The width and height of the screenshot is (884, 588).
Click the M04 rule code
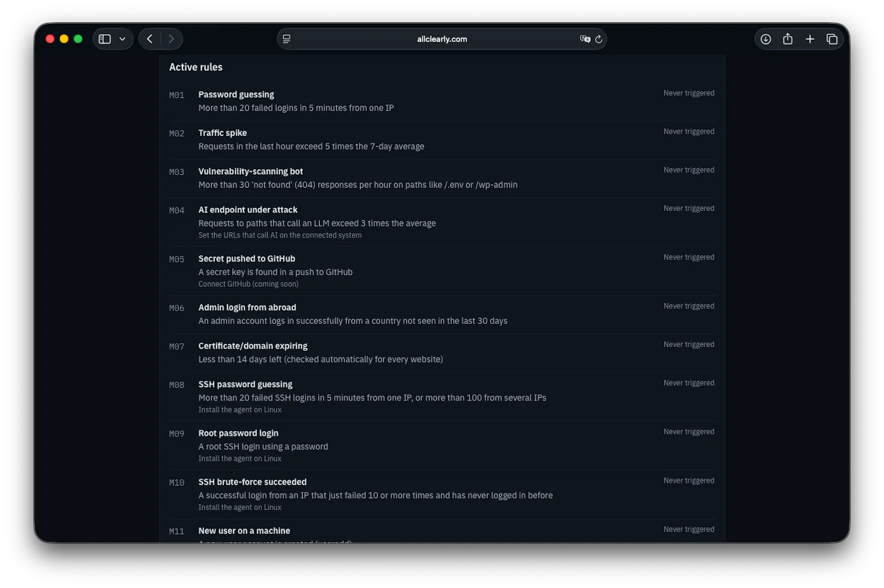tap(176, 211)
